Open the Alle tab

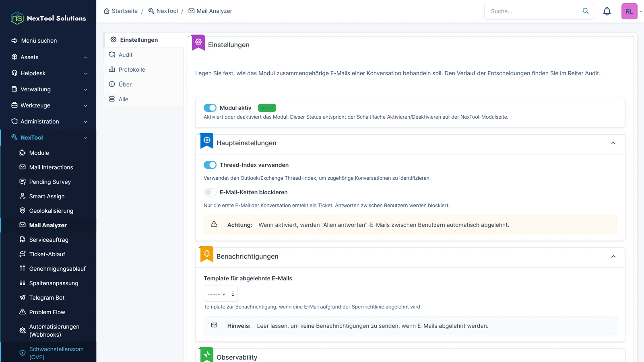[x=143, y=99]
